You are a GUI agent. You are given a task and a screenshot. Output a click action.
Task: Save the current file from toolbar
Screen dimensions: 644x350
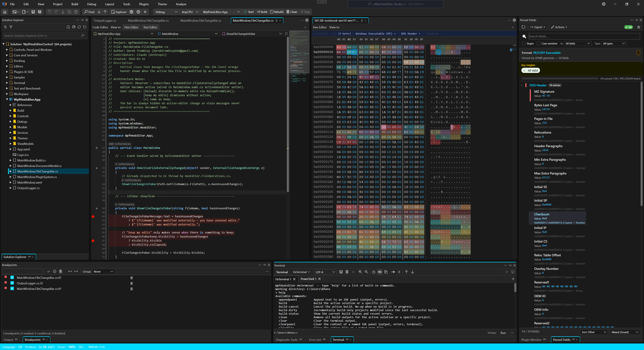(33, 12)
